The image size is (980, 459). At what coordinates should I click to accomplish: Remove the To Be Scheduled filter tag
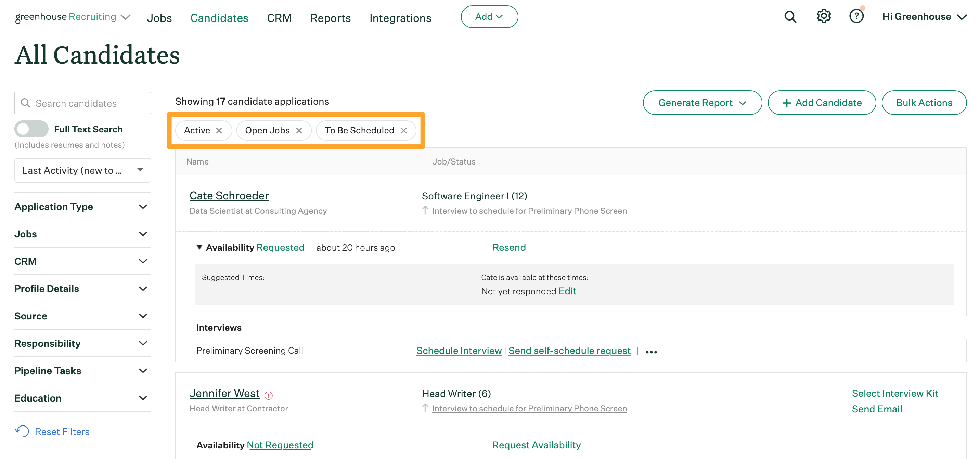[x=405, y=130]
